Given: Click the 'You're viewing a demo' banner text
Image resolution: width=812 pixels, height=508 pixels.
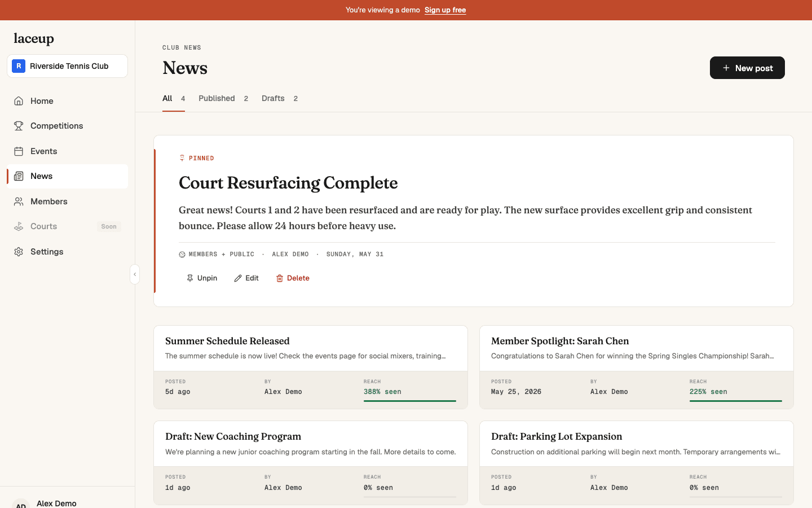Looking at the screenshot, I should pos(383,10).
